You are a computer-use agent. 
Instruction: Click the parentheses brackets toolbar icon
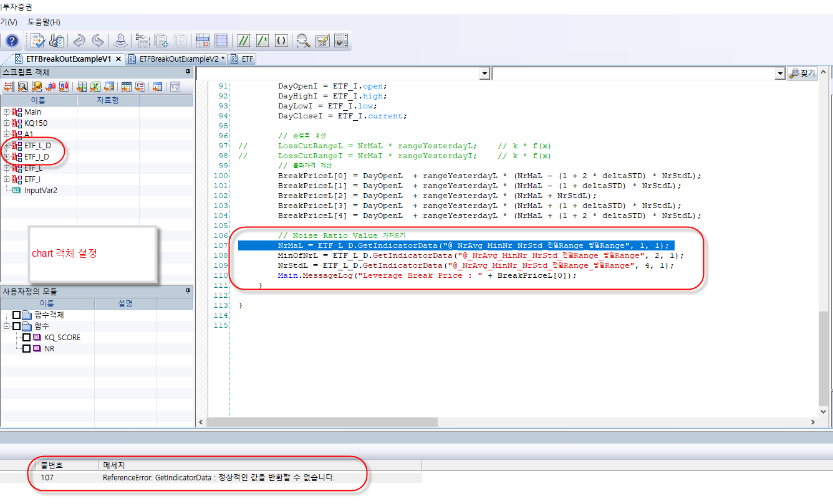click(x=281, y=41)
